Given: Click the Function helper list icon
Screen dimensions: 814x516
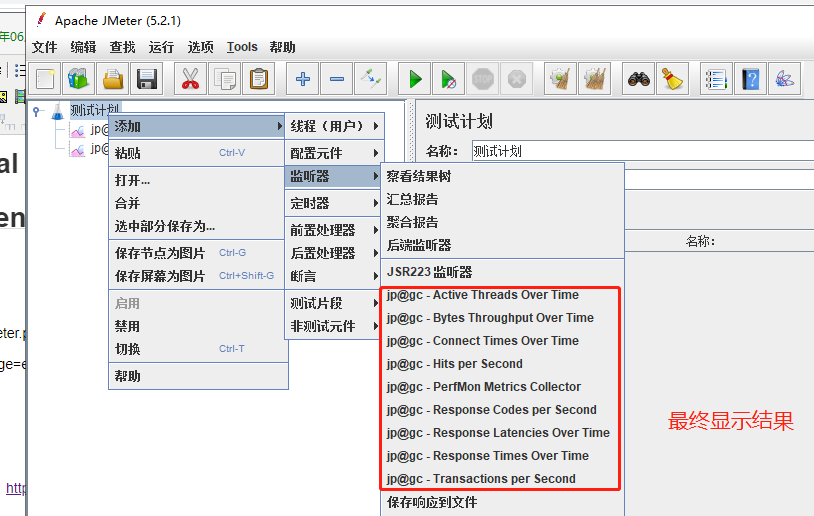Looking at the screenshot, I should coord(716,79).
